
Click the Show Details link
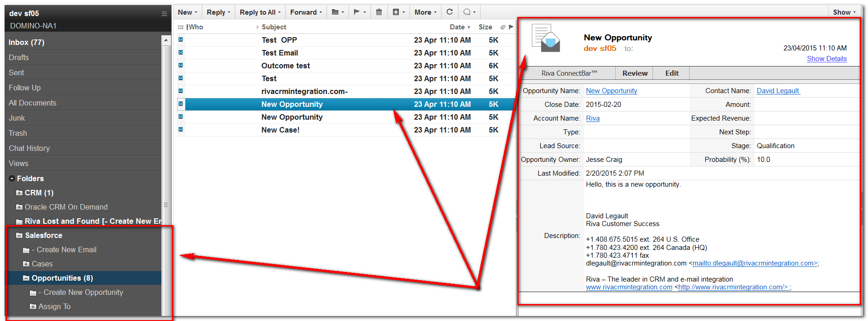(827, 59)
